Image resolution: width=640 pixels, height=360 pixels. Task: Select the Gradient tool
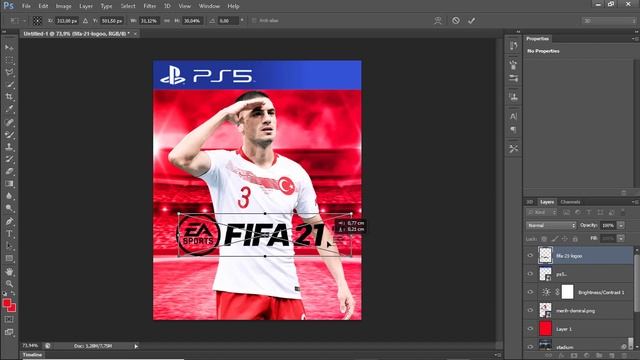pos(9,183)
